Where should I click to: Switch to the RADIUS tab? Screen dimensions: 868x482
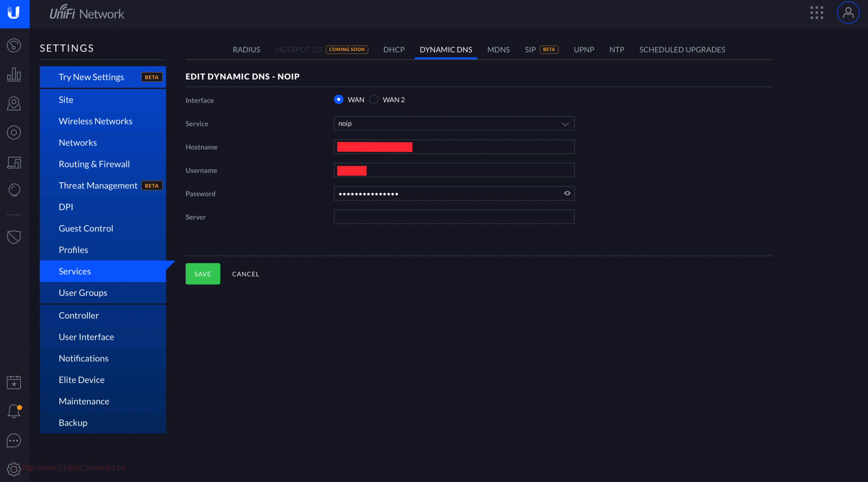click(x=246, y=50)
